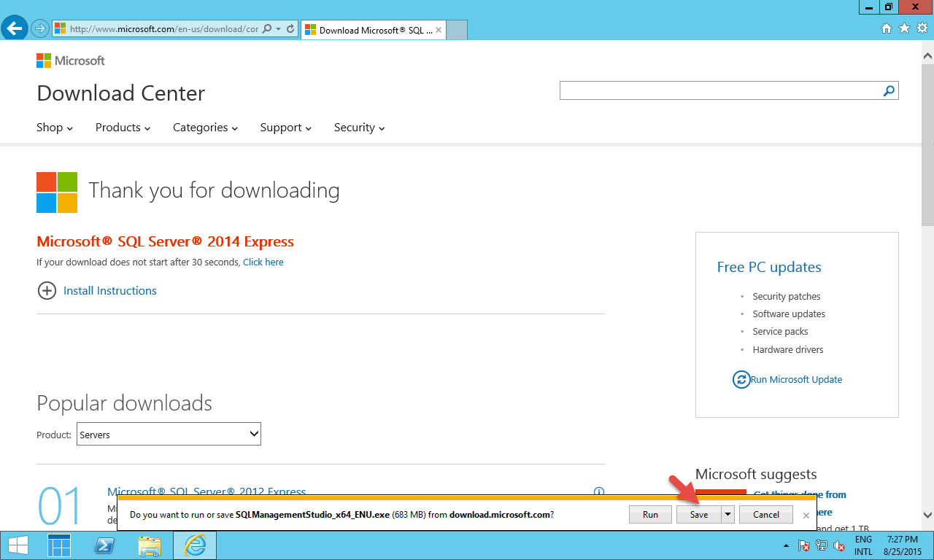This screenshot has height=560, width=934.
Task: Click the 'Click here' download link
Action: [x=263, y=262]
